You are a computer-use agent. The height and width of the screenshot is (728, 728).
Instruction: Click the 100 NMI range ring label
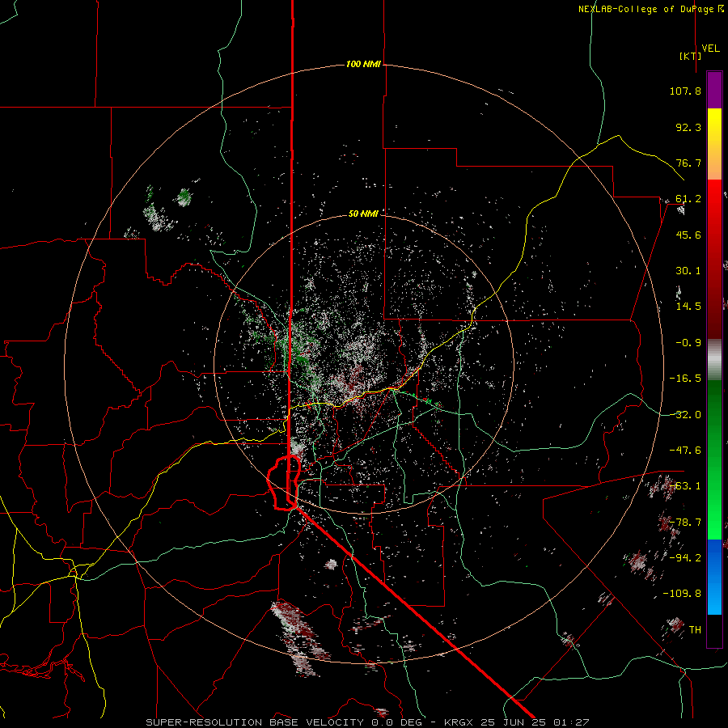363,64
